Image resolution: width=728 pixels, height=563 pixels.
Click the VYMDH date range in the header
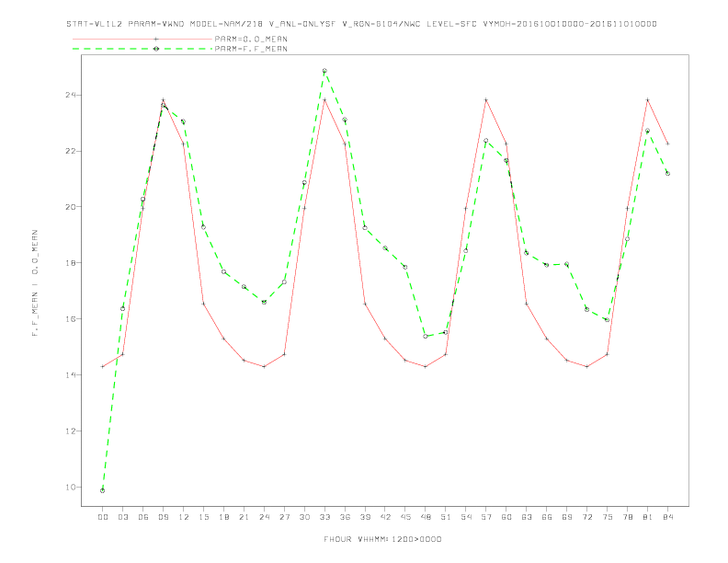click(570, 24)
